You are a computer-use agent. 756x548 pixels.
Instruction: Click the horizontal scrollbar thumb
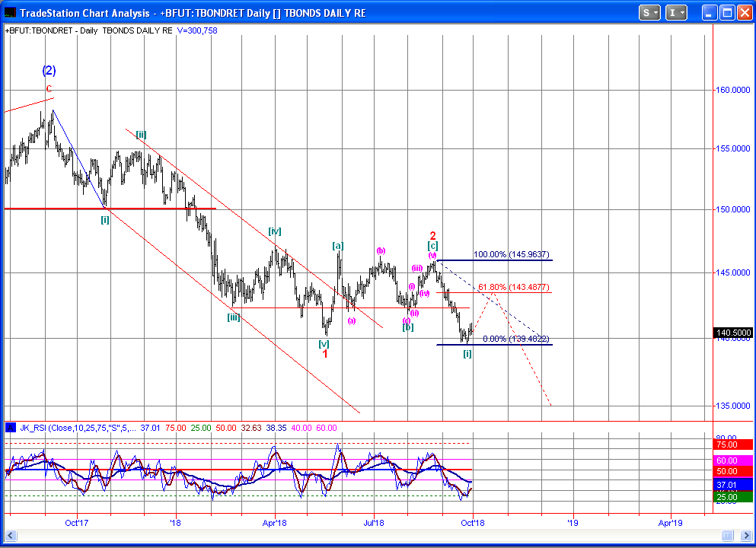pos(728,536)
